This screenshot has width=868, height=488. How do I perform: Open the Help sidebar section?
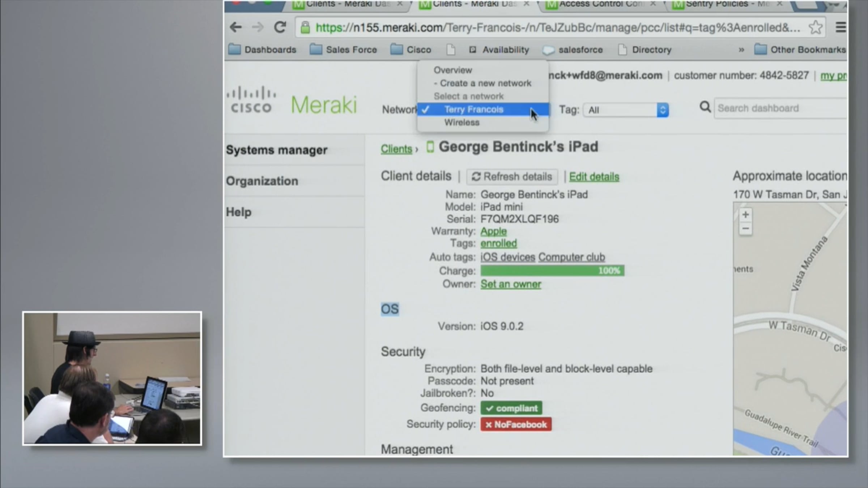[x=239, y=212]
